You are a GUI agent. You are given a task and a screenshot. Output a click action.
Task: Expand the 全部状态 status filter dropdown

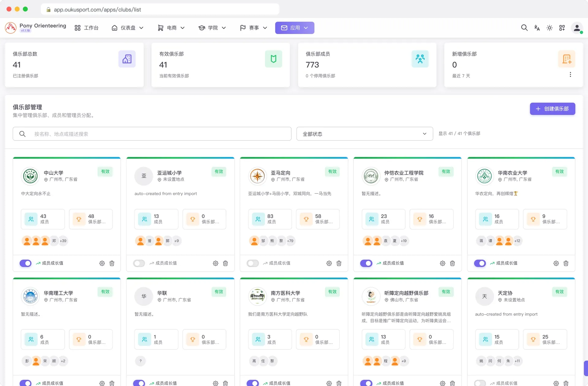click(364, 134)
